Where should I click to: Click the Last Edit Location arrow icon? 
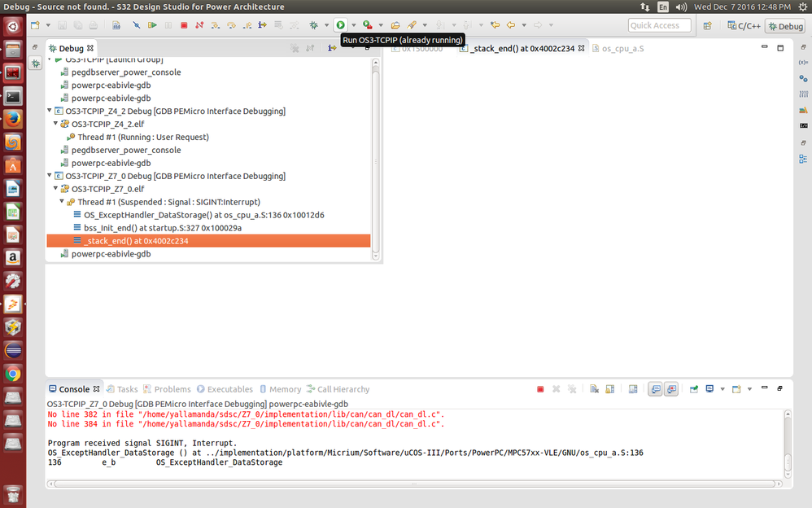point(495,25)
